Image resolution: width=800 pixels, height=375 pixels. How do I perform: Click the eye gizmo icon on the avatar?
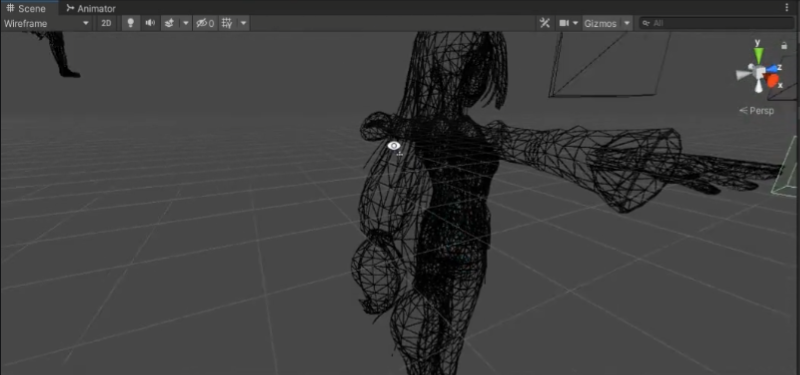[393, 146]
